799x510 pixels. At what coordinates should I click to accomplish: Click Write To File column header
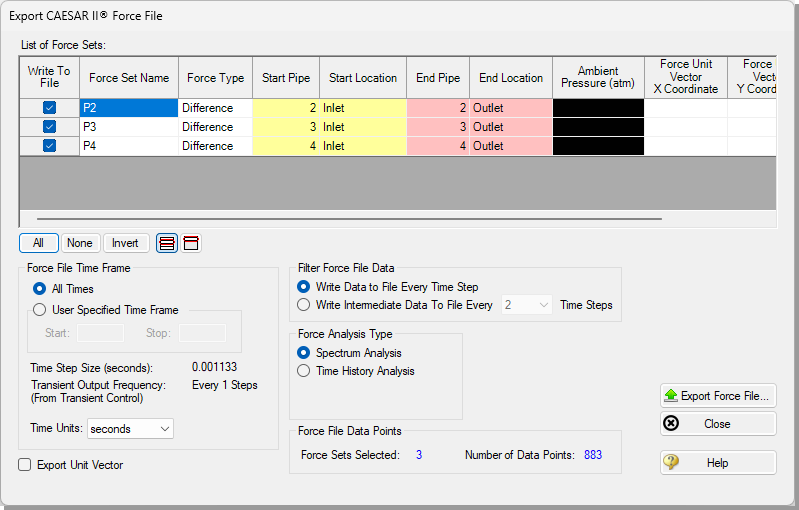(49, 77)
